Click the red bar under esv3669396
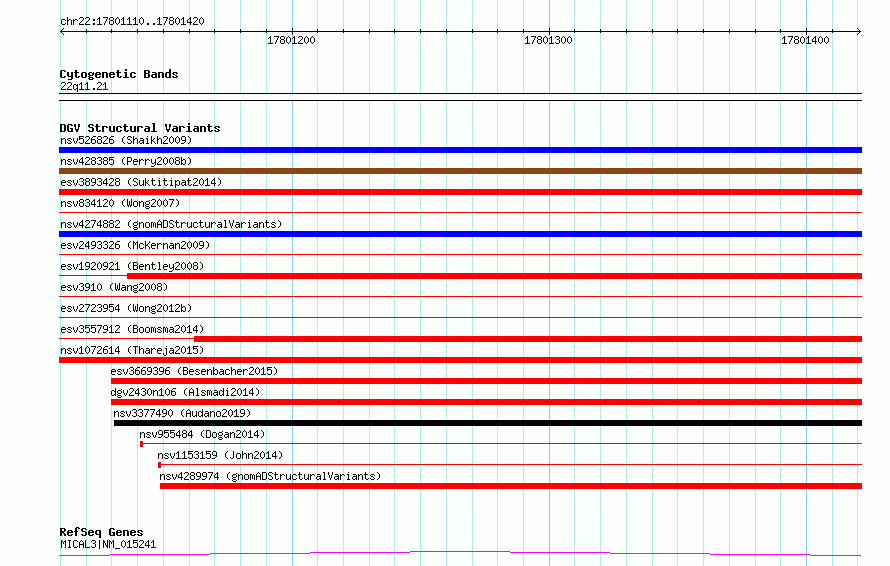The height and width of the screenshot is (566, 890). 486,381
